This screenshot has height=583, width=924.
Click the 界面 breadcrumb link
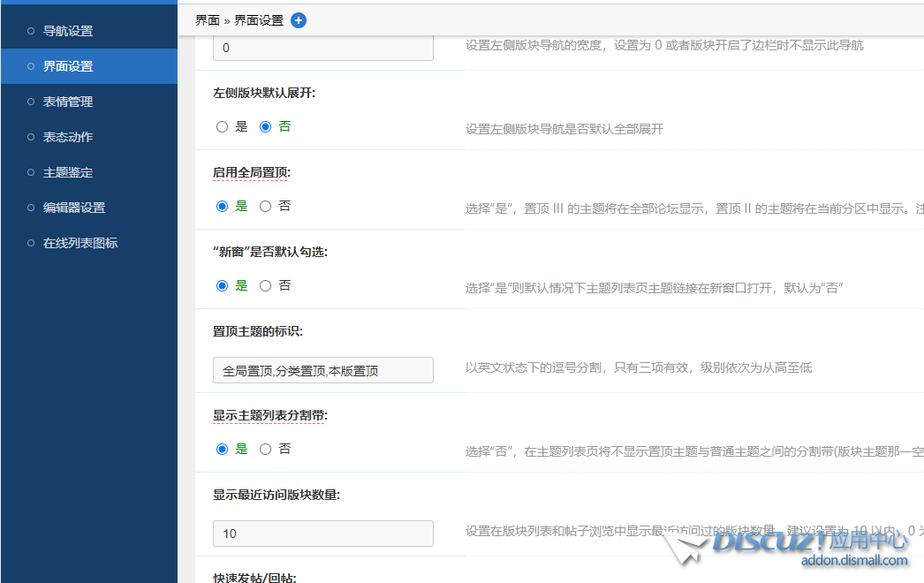(x=207, y=20)
